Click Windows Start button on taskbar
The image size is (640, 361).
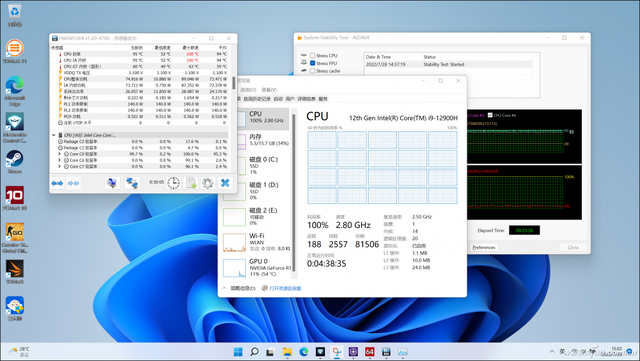tap(238, 352)
